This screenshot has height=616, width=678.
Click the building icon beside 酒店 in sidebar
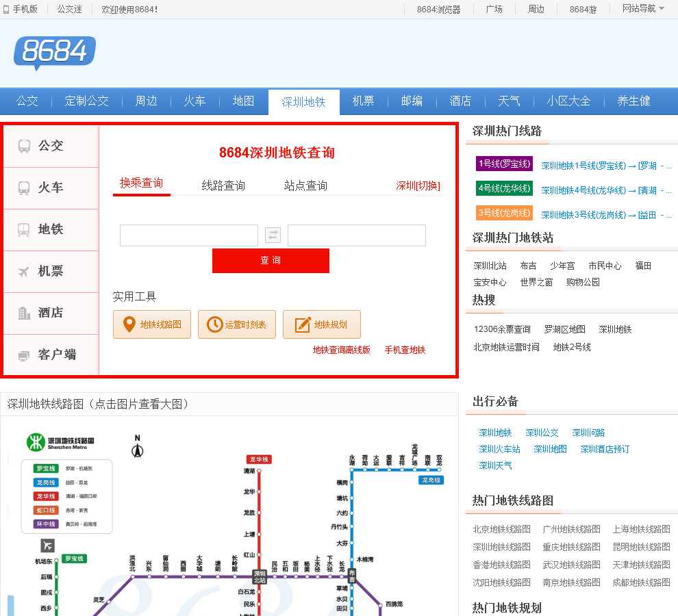pyautogui.click(x=24, y=313)
